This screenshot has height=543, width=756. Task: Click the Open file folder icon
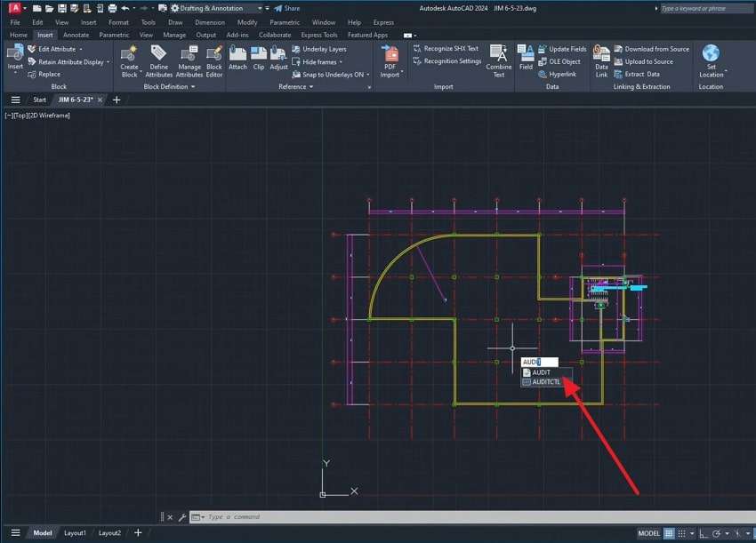(49, 8)
